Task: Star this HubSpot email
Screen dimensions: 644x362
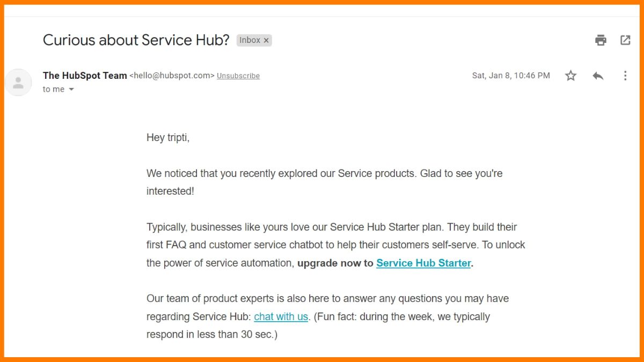Action: [x=570, y=76]
